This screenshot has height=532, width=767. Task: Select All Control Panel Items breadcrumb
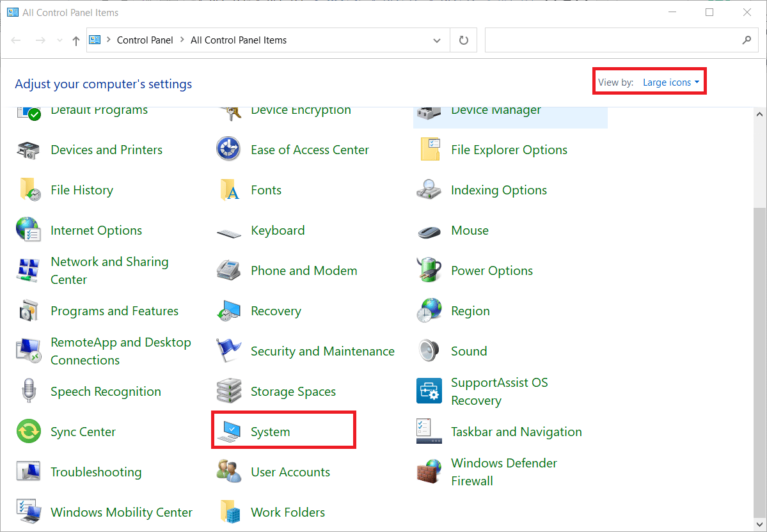click(239, 40)
